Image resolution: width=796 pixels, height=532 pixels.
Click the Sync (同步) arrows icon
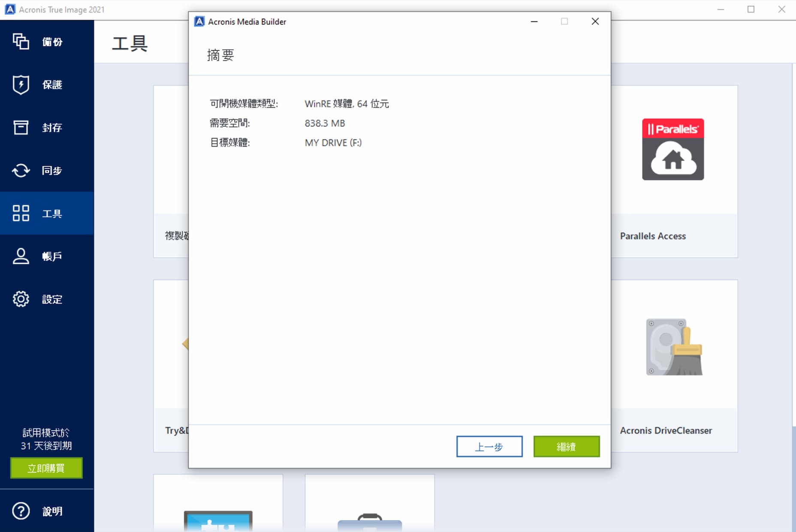coord(21,170)
